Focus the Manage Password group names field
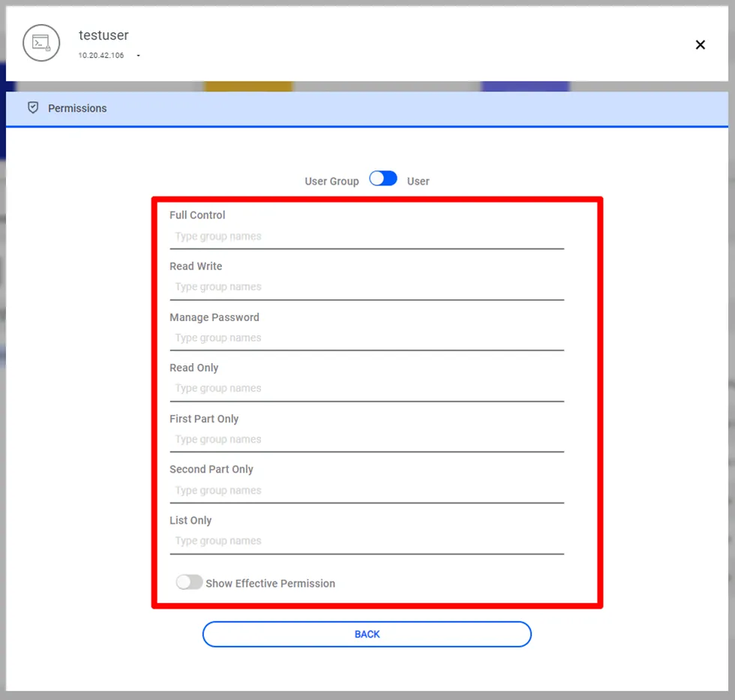735x700 pixels. click(x=367, y=338)
